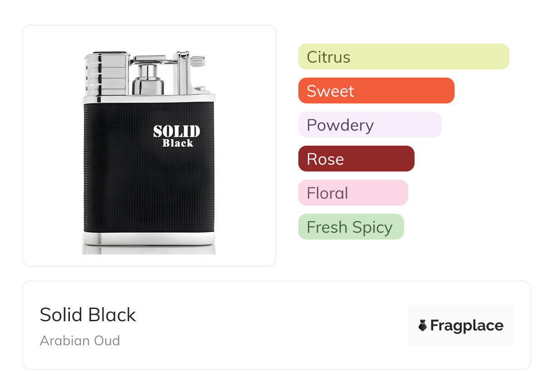Select the Citrus accord bar
The width and height of the screenshot is (553, 392).
pyautogui.click(x=403, y=57)
